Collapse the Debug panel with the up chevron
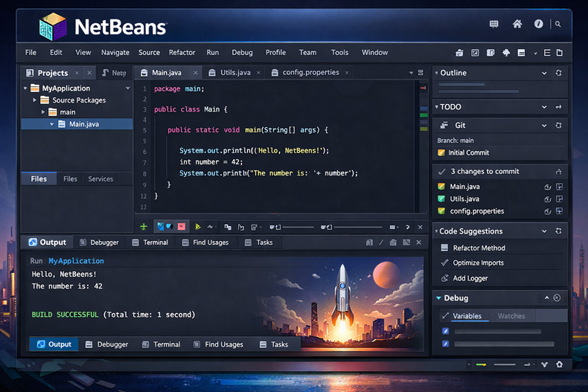This screenshot has width=588, height=392. [x=547, y=298]
